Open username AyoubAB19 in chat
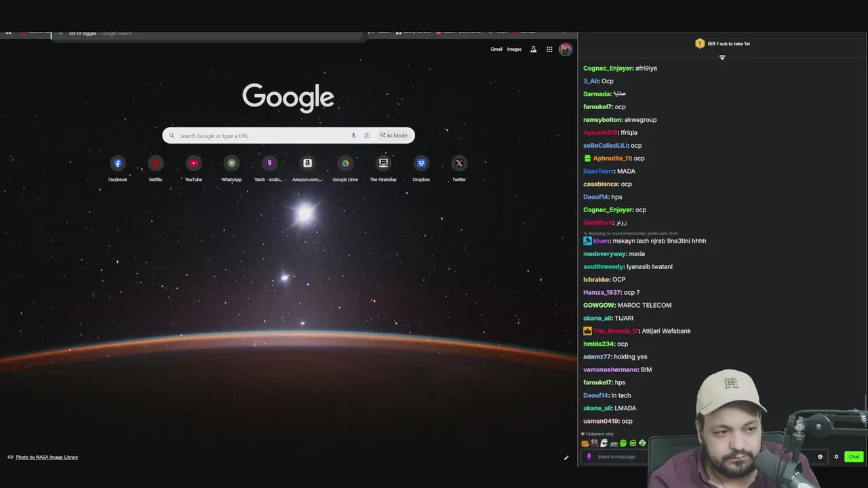The image size is (868, 488). click(x=600, y=133)
